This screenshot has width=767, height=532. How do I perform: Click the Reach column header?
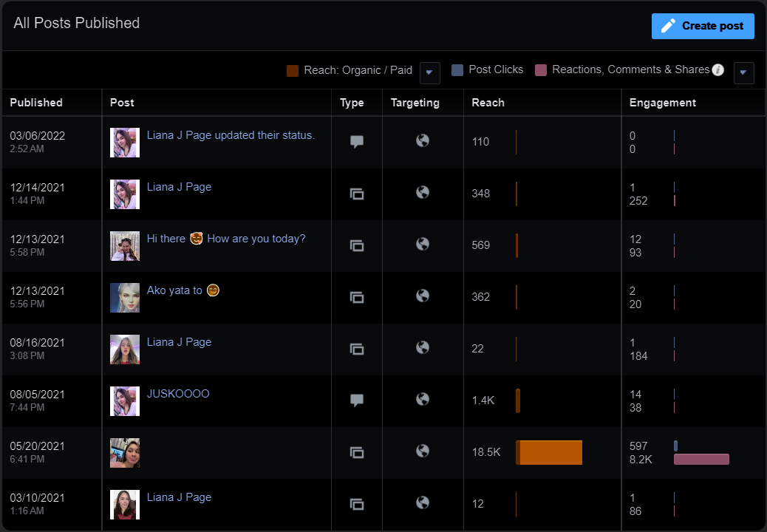click(x=488, y=103)
